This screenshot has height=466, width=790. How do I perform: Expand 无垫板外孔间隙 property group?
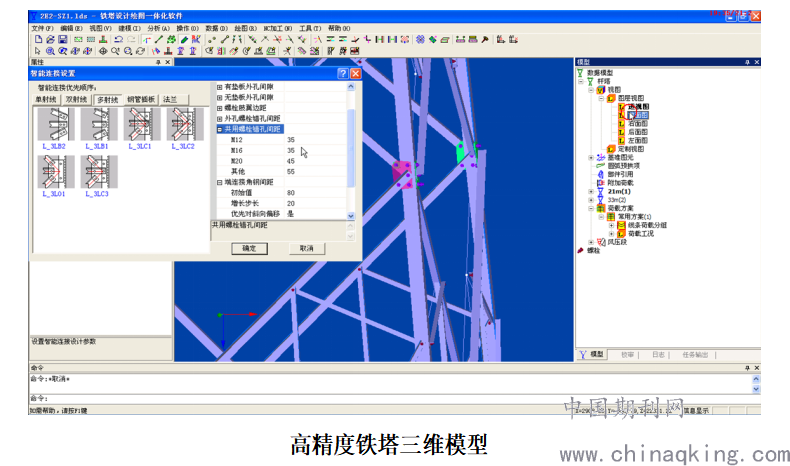pos(220,97)
